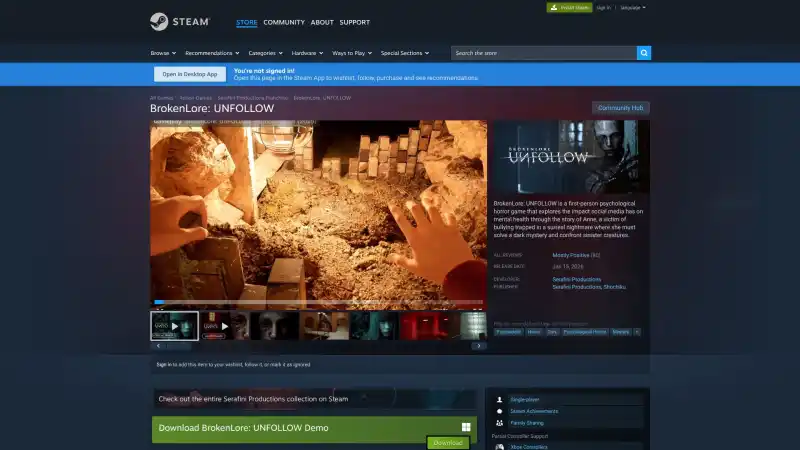The width and height of the screenshot is (800, 450).
Task: Click the Family Sharing feature icon
Action: click(x=499, y=423)
